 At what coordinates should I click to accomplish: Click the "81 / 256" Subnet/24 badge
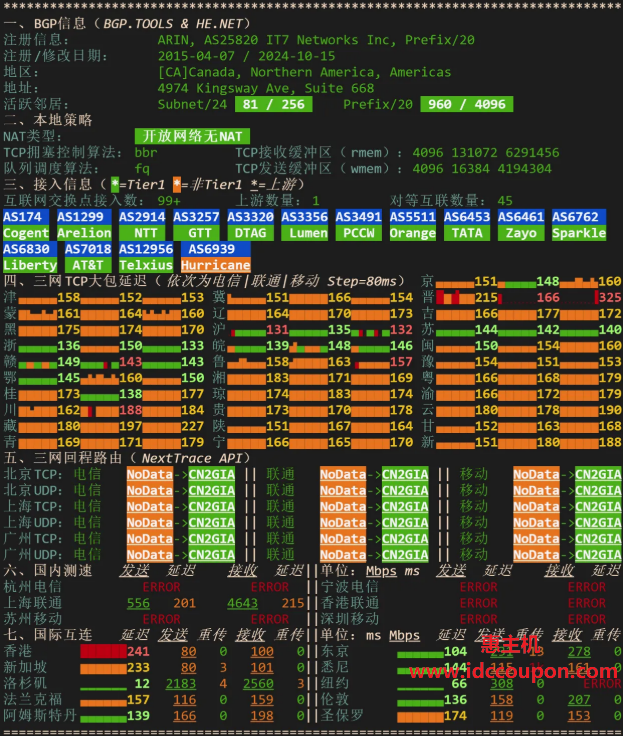274,104
